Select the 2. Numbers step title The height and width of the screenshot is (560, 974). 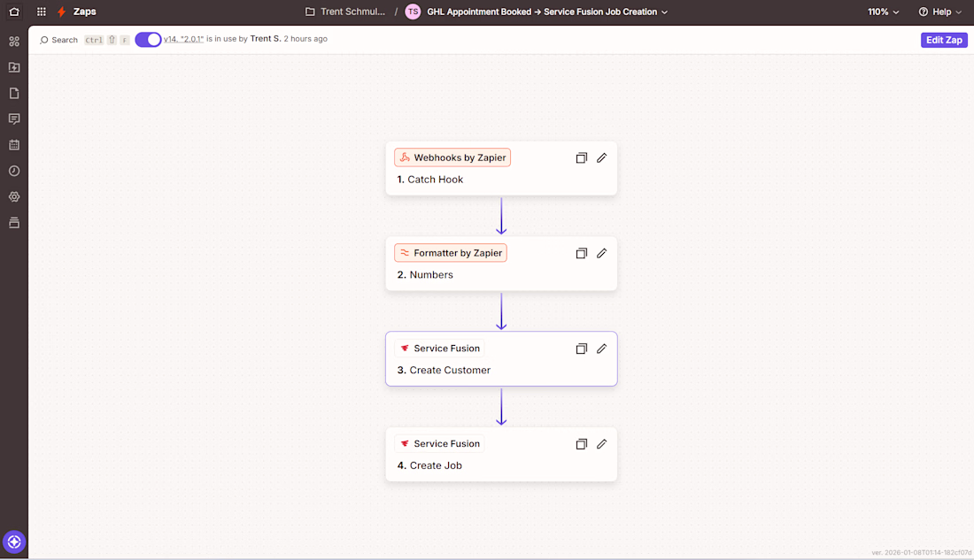[x=425, y=275]
